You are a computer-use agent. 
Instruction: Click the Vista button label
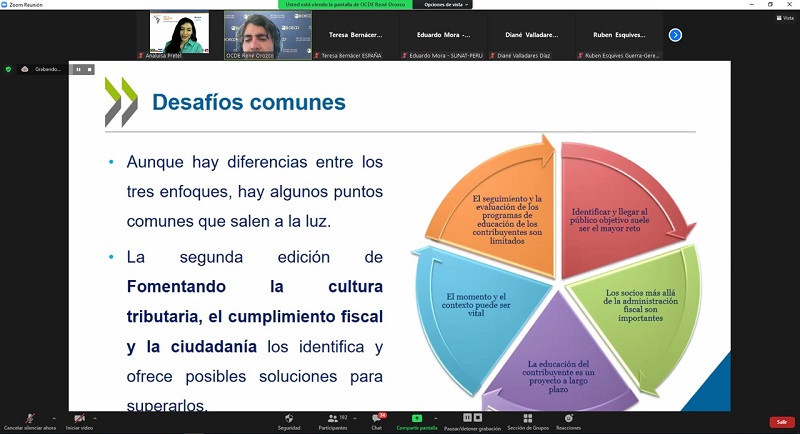click(x=788, y=18)
